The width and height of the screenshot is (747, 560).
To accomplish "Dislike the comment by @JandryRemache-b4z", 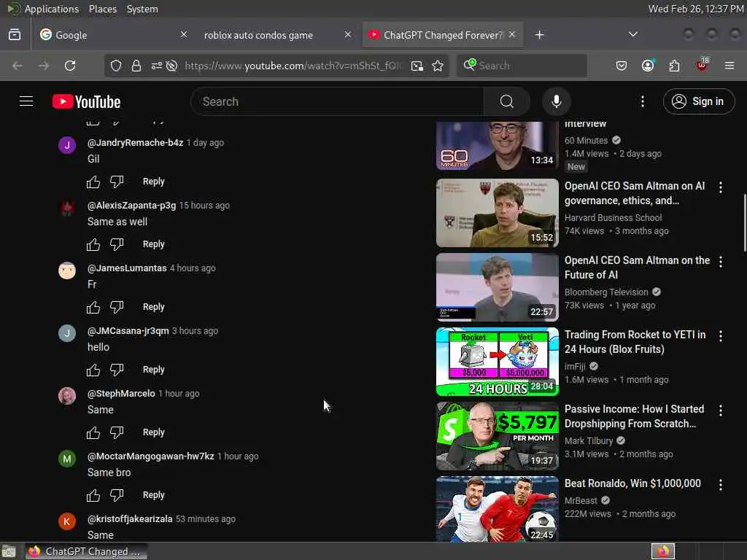I will click(117, 182).
